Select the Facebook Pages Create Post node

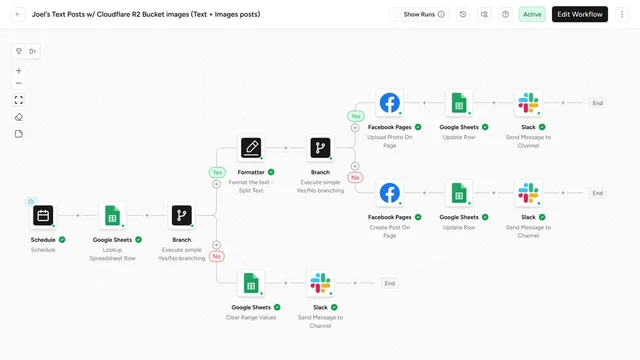click(390, 193)
